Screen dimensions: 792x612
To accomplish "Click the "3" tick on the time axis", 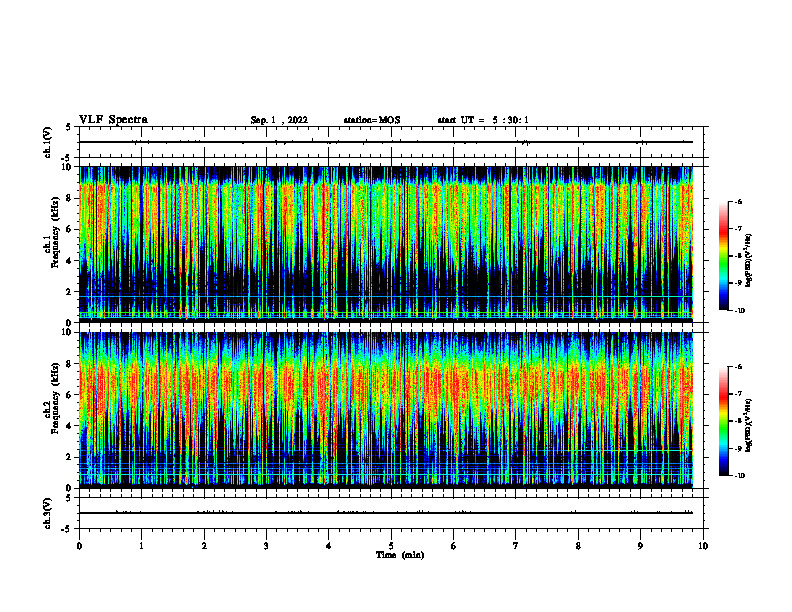I will pyautogui.click(x=266, y=546).
